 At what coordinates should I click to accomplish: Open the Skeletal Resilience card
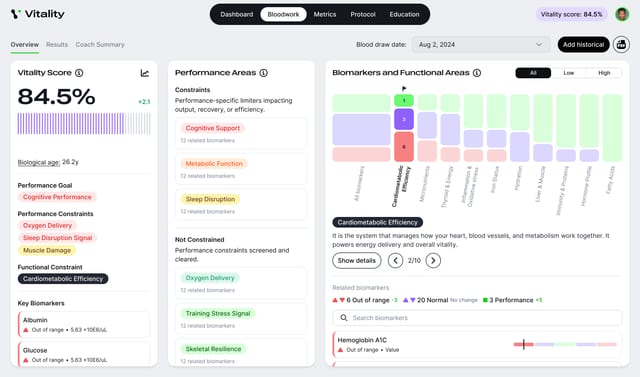tap(241, 353)
